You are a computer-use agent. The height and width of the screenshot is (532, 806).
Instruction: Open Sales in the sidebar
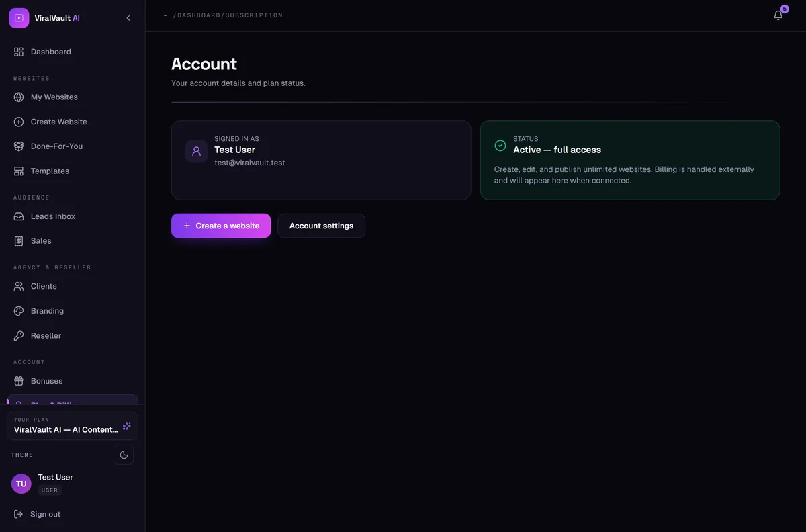click(x=73, y=241)
